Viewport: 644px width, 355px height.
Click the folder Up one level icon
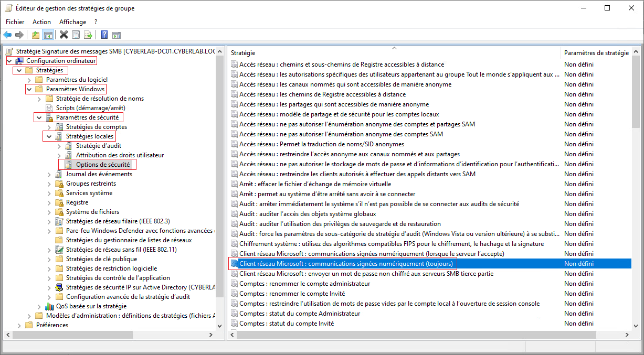click(36, 35)
